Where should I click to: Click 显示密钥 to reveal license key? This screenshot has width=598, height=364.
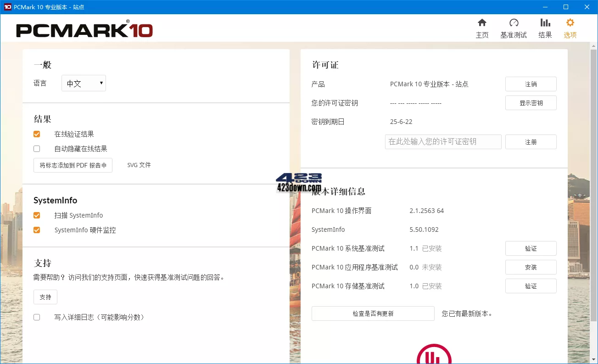point(531,103)
